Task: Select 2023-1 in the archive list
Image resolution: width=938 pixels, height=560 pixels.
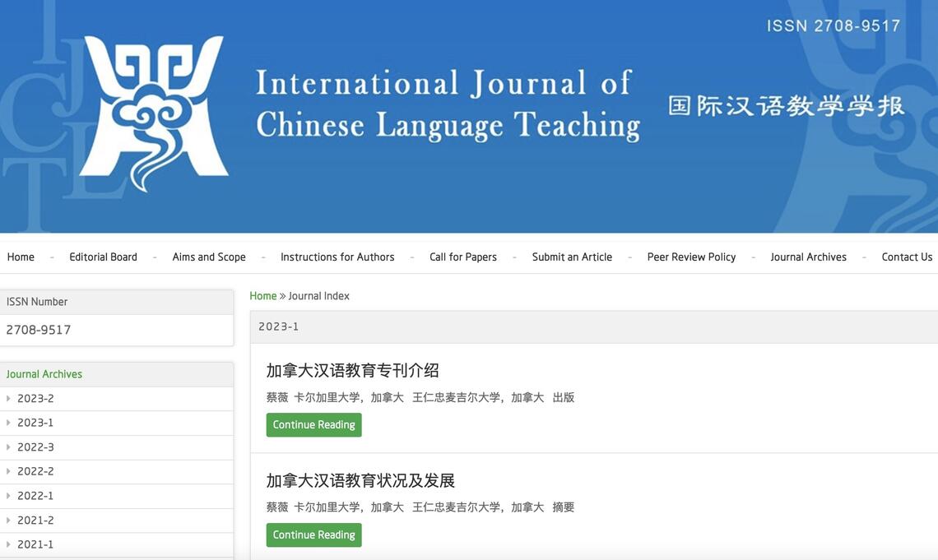Action: pos(35,423)
